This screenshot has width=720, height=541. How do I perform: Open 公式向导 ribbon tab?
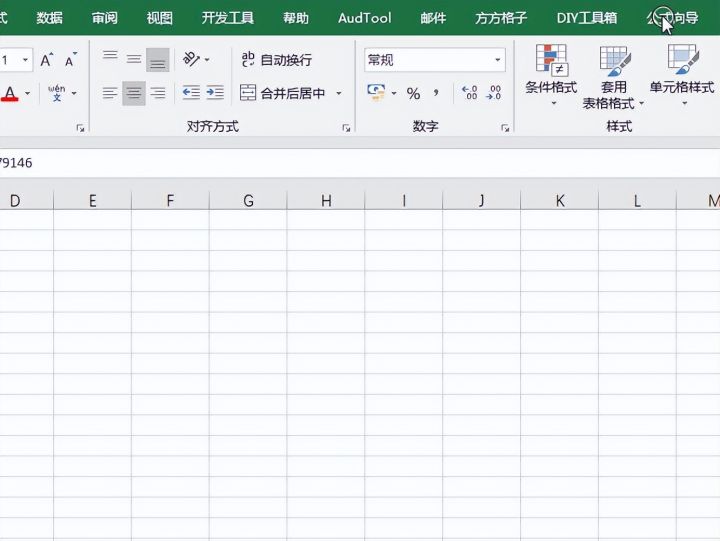pyautogui.click(x=672, y=18)
